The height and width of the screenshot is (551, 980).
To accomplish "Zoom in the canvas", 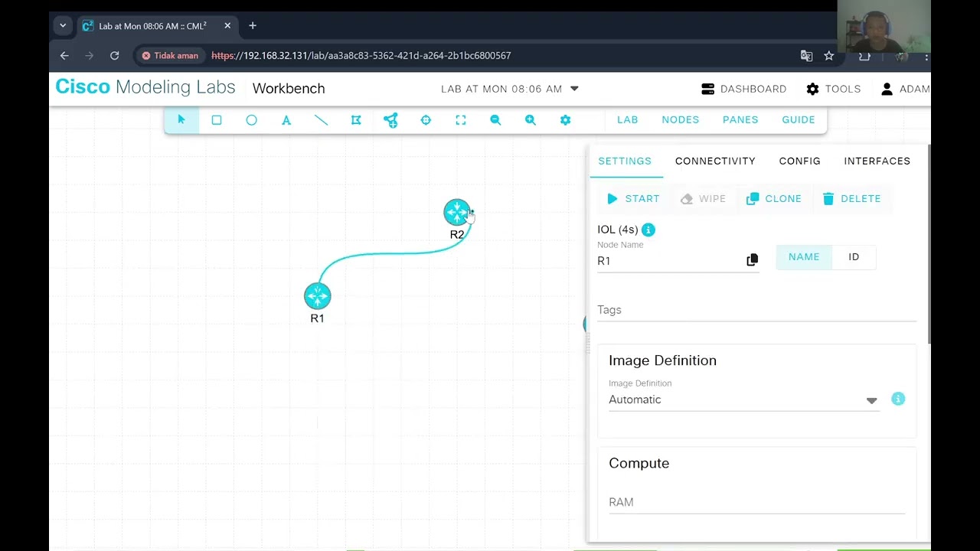I will 531,120.
